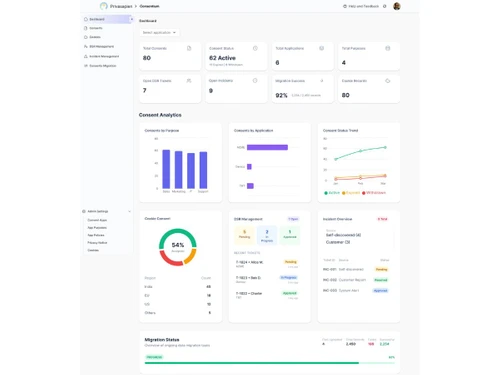The height and width of the screenshot is (375, 500).
Task: Click the In Progress badge on second ticket
Action: [x=289, y=277]
